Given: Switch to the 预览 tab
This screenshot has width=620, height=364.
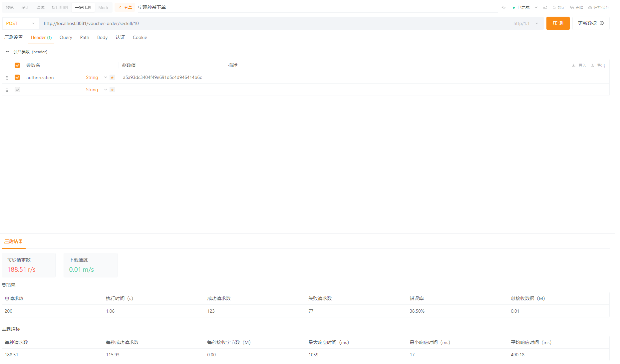Looking at the screenshot, I should pos(10,7).
